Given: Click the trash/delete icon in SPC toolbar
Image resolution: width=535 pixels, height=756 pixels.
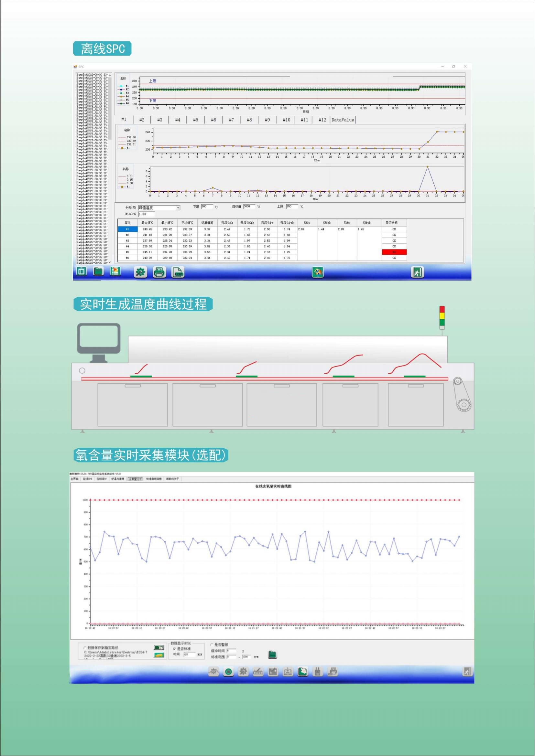Looking at the screenshot, I should pyautogui.click(x=82, y=271).
